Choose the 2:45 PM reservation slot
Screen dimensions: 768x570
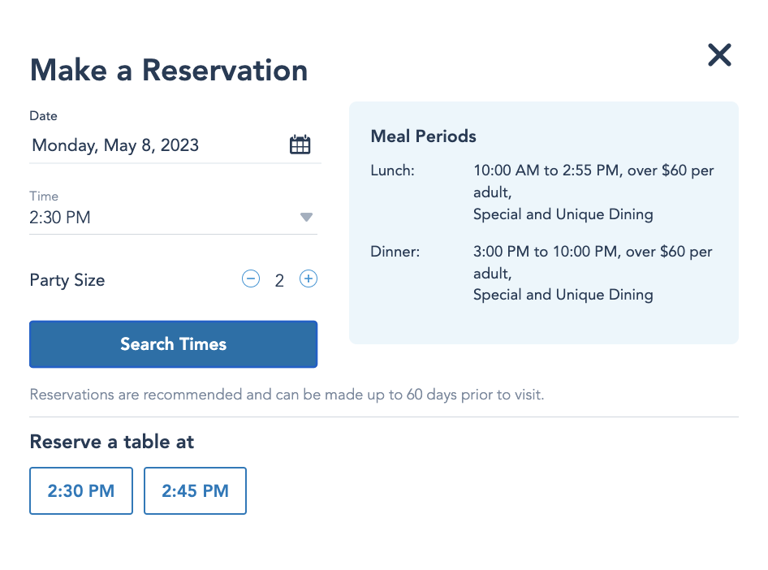tap(195, 491)
